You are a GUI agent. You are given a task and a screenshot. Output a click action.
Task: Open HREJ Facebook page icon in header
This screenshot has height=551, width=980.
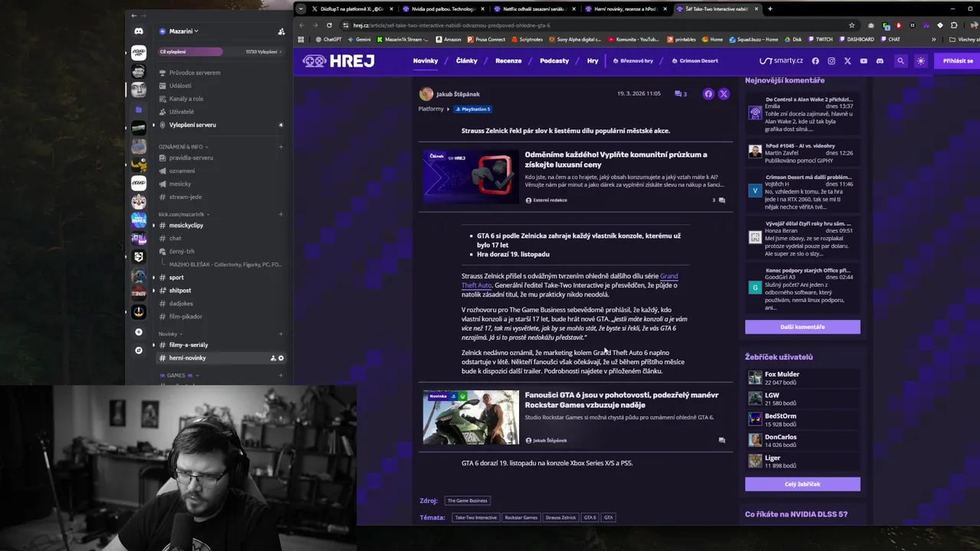coord(815,60)
